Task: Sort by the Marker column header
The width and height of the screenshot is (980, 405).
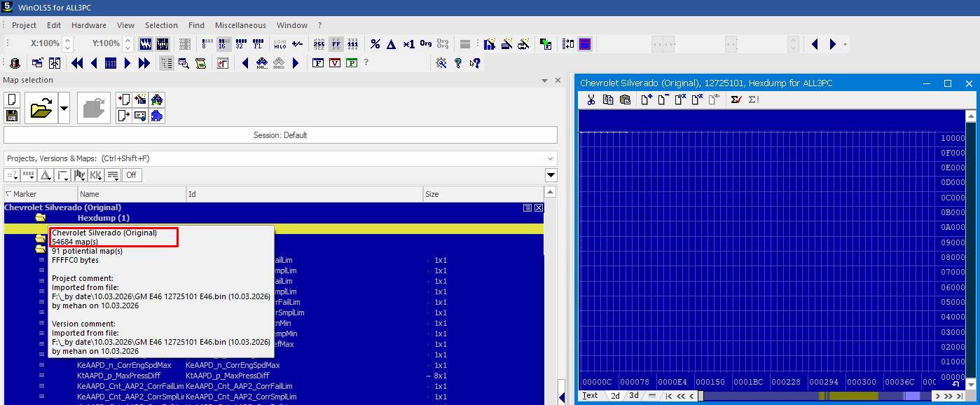Action: [41, 194]
